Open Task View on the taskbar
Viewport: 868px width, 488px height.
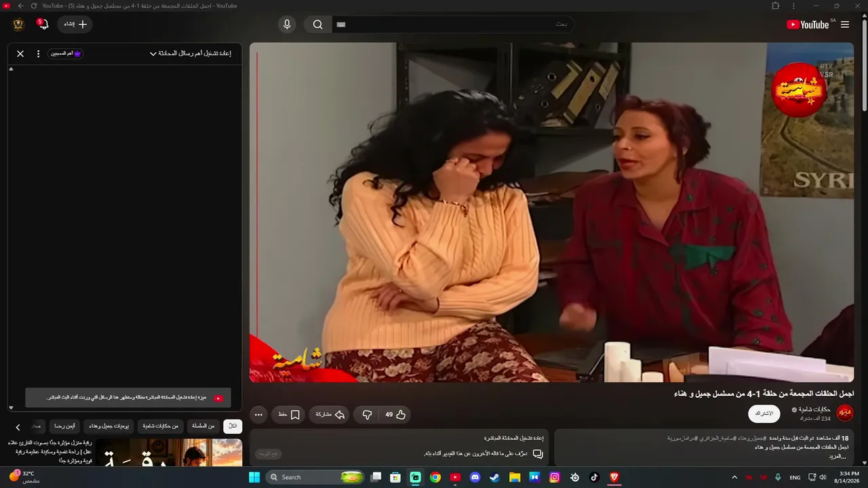(376, 477)
